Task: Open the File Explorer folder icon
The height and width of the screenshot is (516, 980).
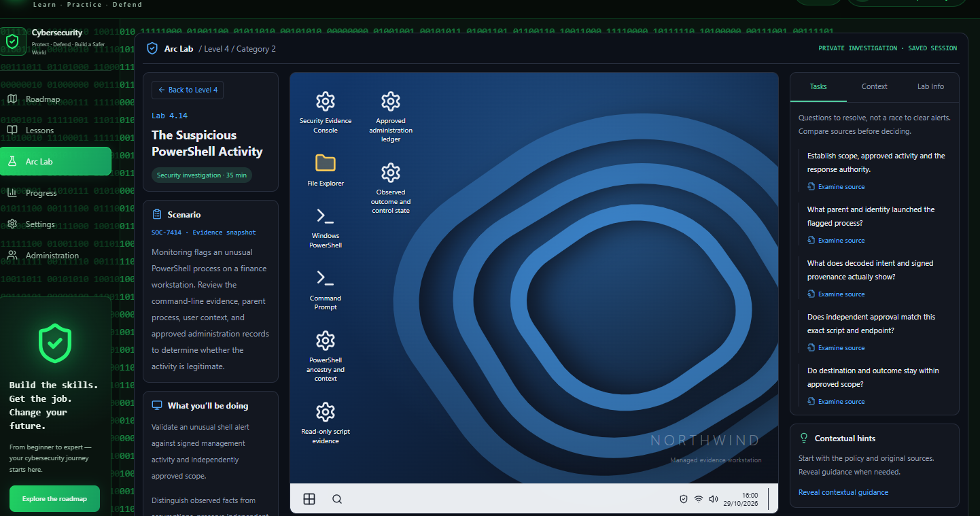Action: 326,170
